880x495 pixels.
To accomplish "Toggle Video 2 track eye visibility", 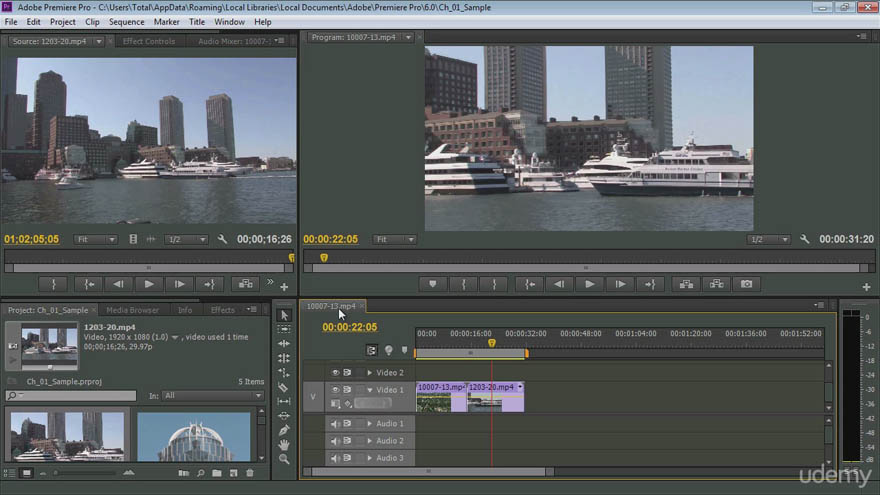I will [335, 373].
